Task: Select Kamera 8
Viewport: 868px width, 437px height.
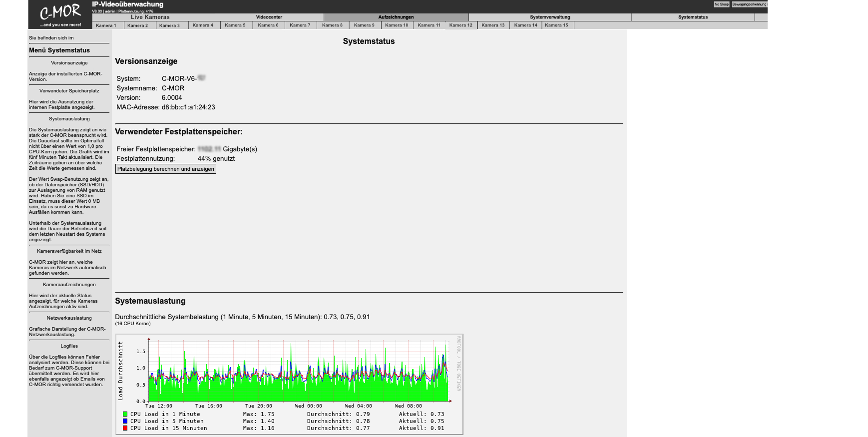Action: (332, 25)
